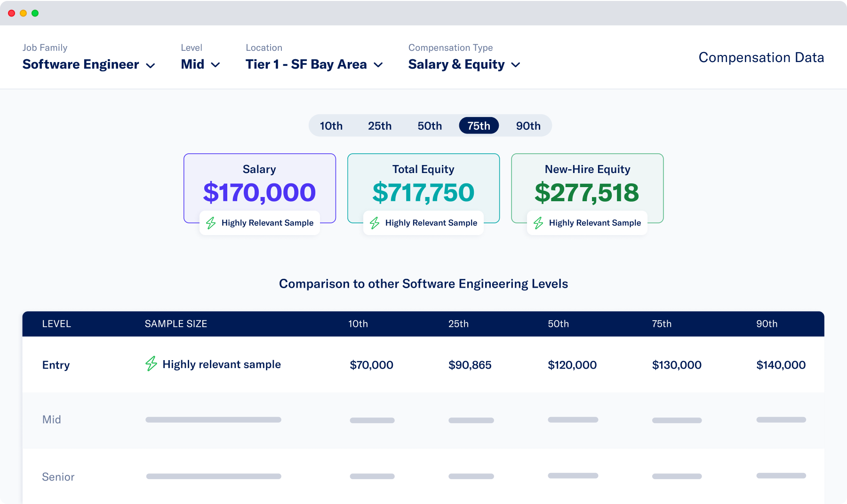Select the 10th percentile option
This screenshot has width=847, height=504.
[x=331, y=126]
